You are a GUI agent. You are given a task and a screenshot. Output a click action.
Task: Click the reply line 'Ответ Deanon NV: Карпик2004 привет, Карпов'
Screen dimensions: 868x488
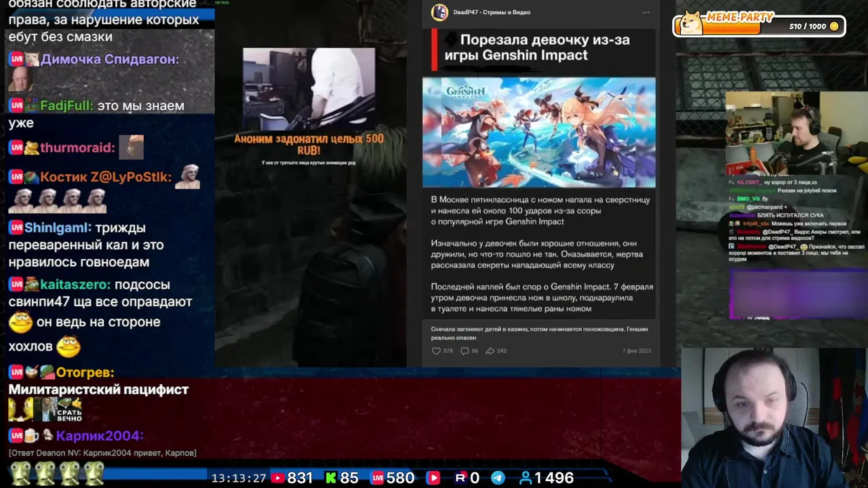tap(102, 453)
